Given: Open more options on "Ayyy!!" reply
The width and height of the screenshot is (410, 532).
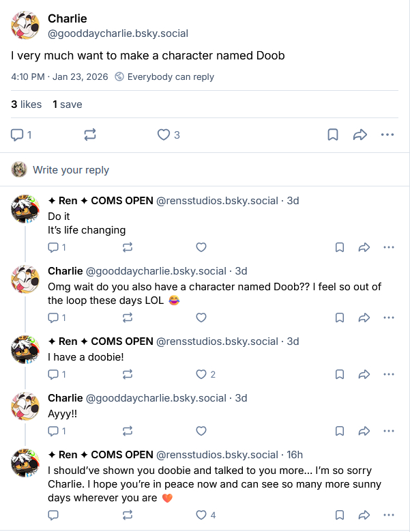Looking at the screenshot, I should pyautogui.click(x=389, y=431).
